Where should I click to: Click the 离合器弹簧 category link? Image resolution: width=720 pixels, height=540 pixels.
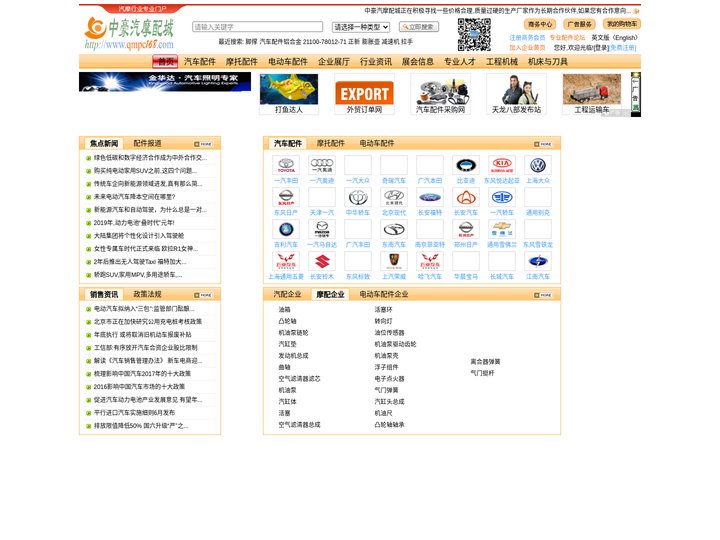[485, 362]
